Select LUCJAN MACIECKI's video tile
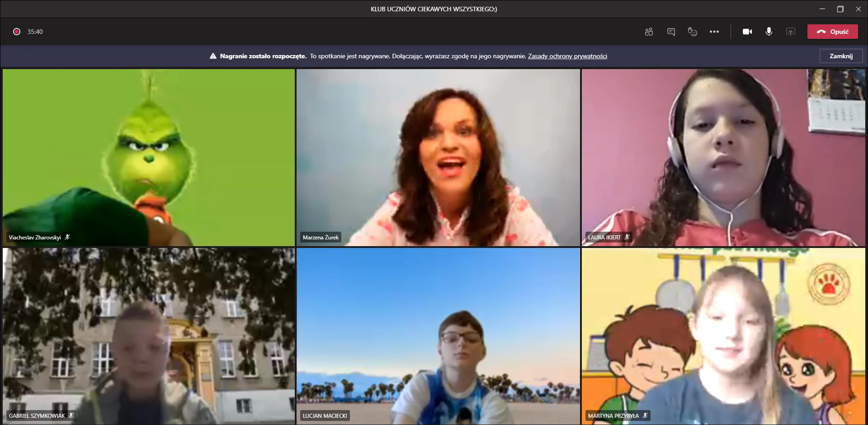 point(438,336)
